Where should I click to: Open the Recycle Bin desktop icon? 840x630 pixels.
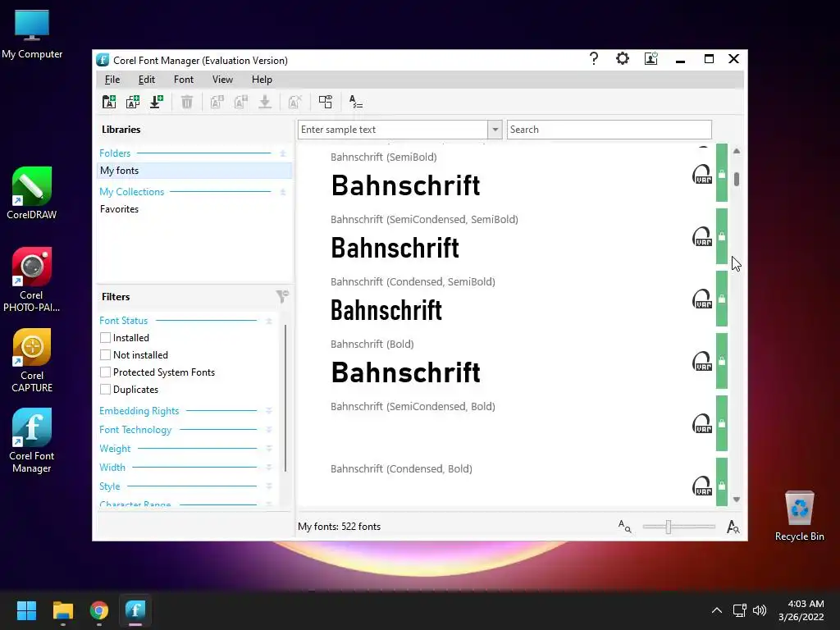[x=799, y=517]
